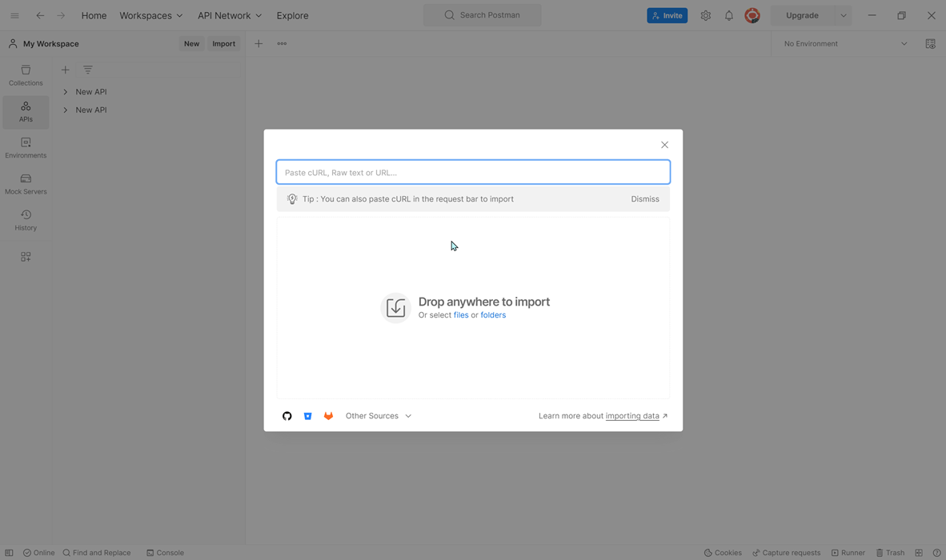The height and width of the screenshot is (560, 946).
Task: Click the Online status indicator
Action: [38, 553]
